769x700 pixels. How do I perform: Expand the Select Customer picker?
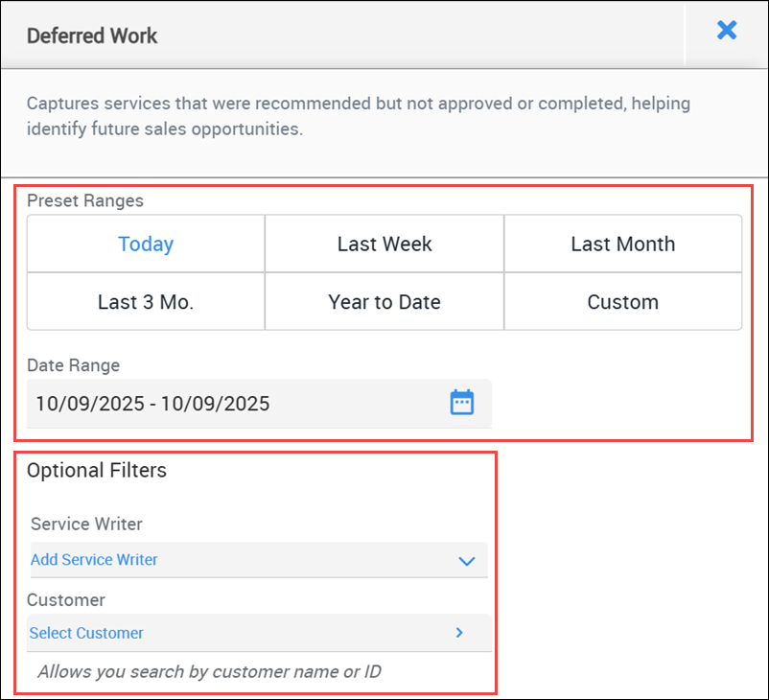pos(86,633)
